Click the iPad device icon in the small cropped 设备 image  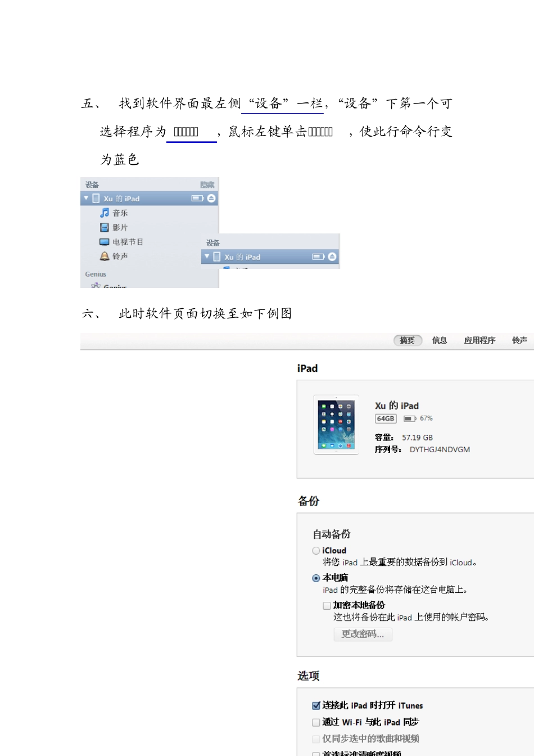[217, 256]
